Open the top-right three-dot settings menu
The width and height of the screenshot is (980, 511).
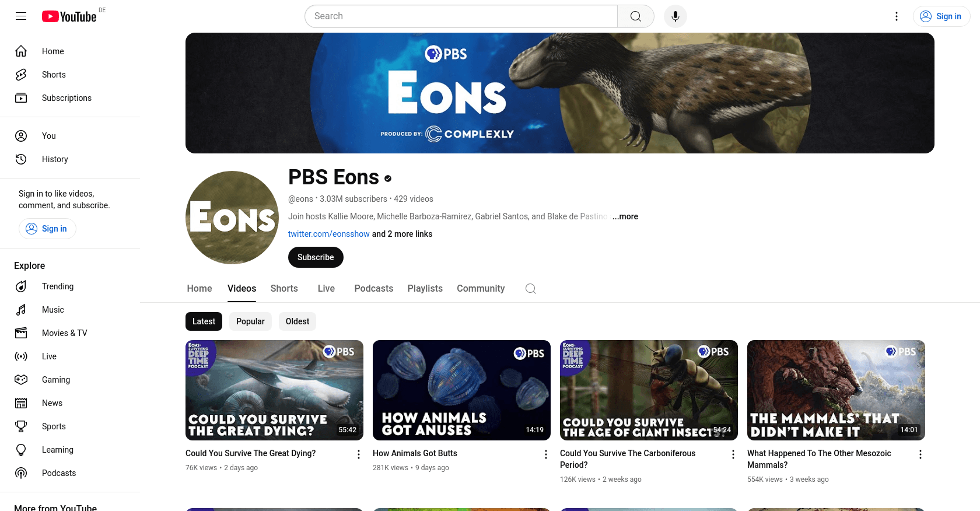[x=897, y=16]
